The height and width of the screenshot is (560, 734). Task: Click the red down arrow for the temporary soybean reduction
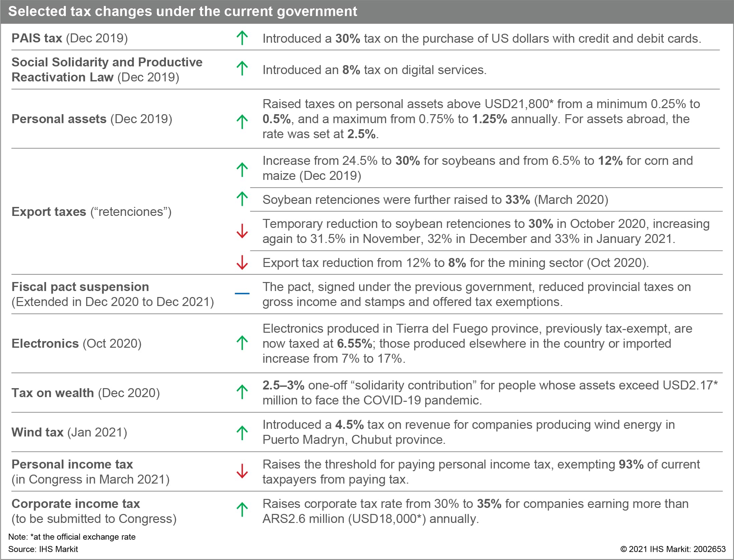click(242, 231)
